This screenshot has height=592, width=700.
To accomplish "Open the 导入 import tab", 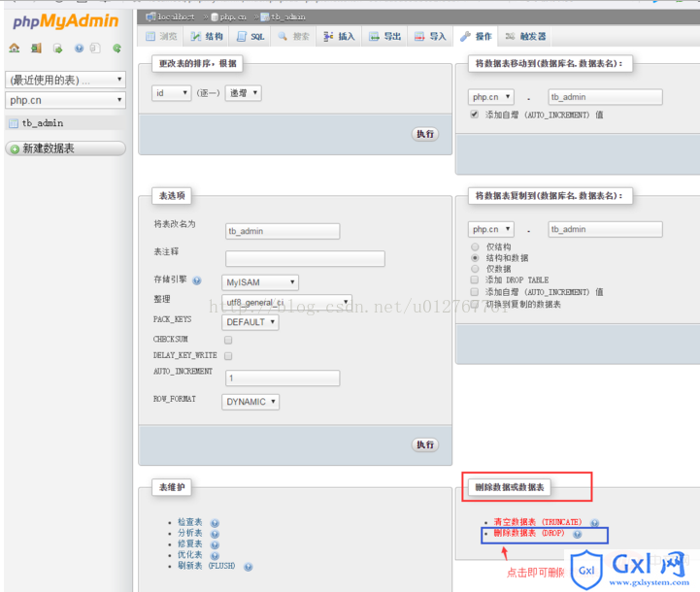I will tap(430, 36).
